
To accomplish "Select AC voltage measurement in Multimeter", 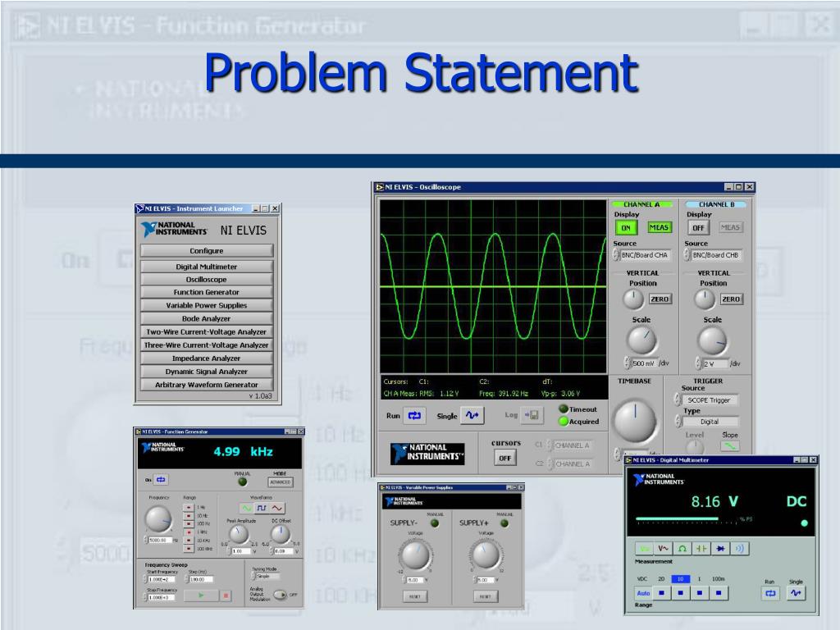I will [x=663, y=549].
